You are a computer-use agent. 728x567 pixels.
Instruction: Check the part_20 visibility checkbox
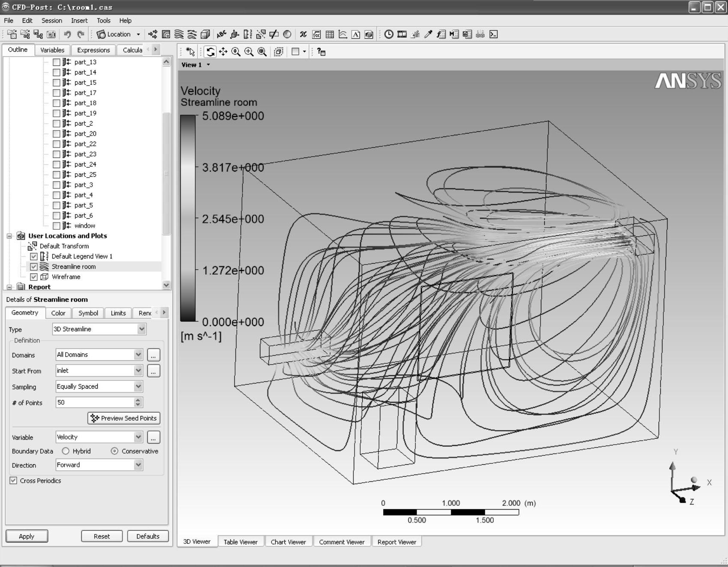point(57,134)
